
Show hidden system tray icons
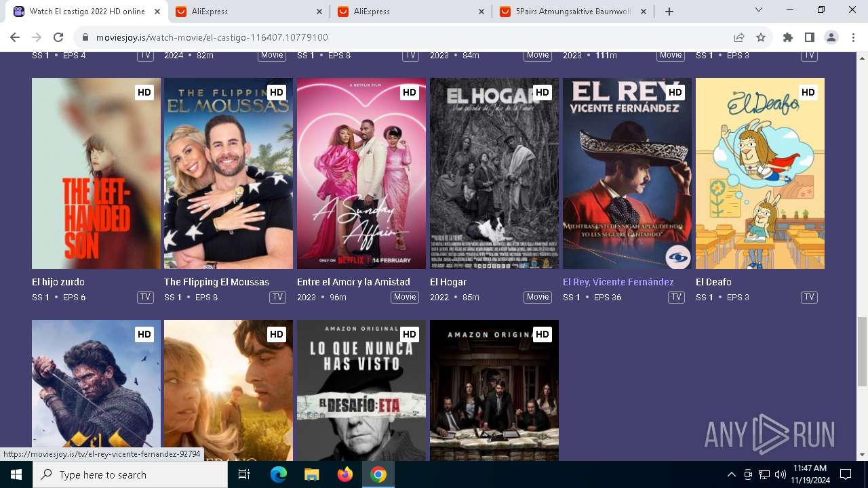click(731, 474)
